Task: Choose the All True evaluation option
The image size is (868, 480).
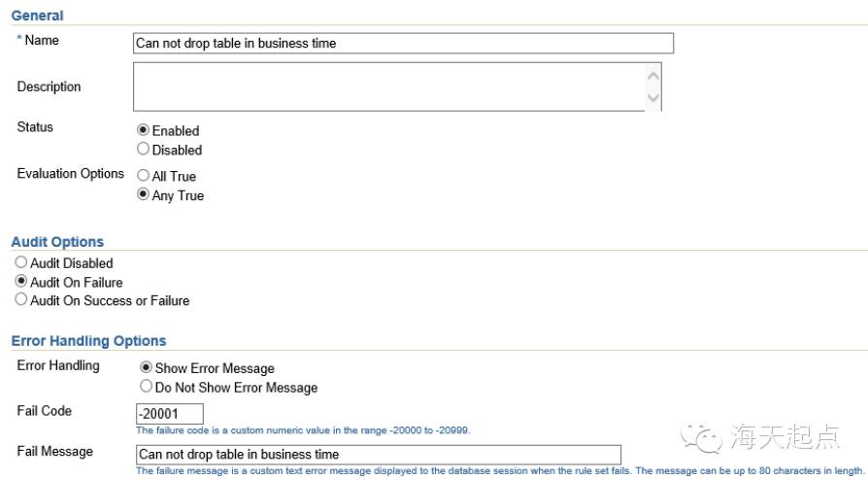Action: [x=144, y=176]
